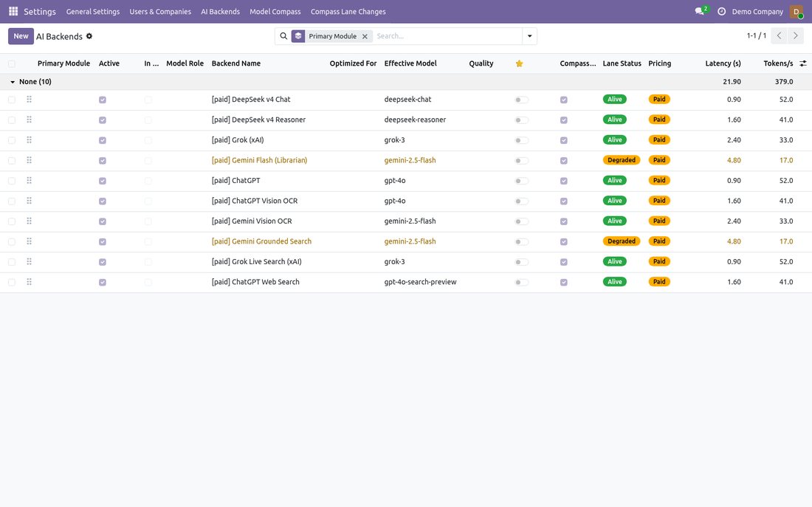Open the activities clock icon
Screen dimensions: 812x507
pyautogui.click(x=721, y=11)
